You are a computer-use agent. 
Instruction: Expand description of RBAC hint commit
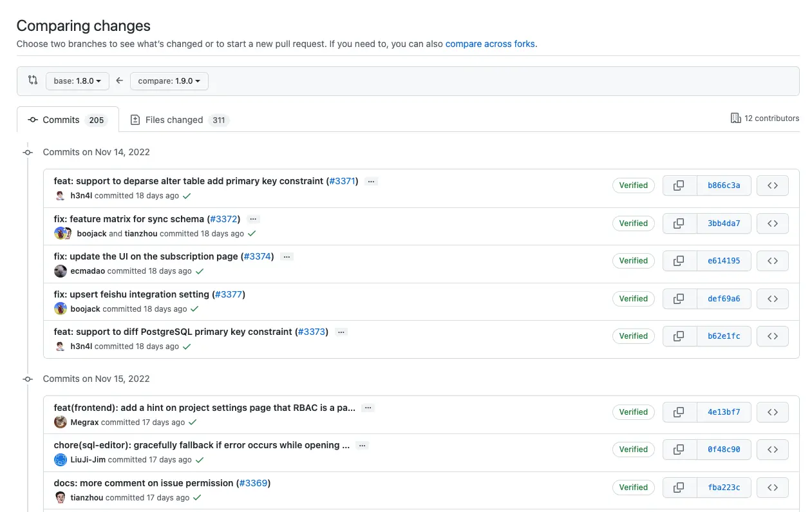tap(368, 408)
